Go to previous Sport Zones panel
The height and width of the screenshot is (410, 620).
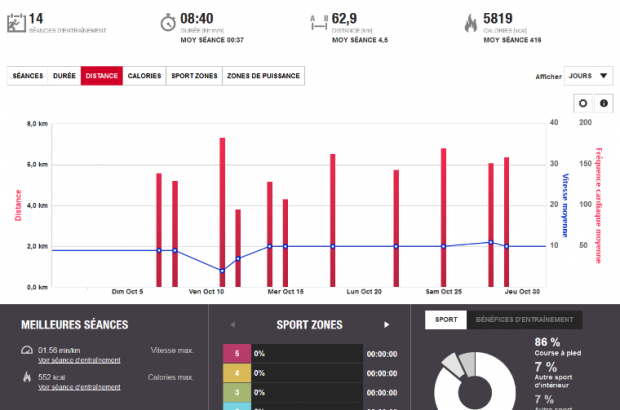(232, 324)
